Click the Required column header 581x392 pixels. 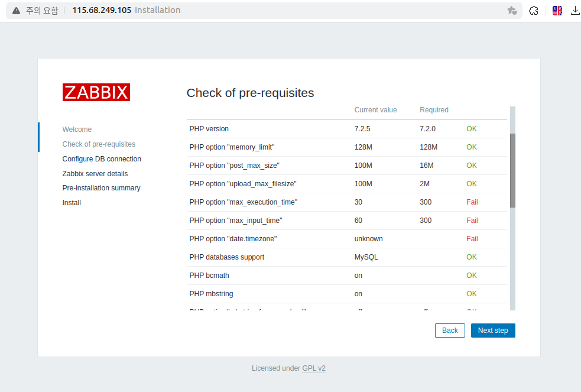pyautogui.click(x=434, y=109)
